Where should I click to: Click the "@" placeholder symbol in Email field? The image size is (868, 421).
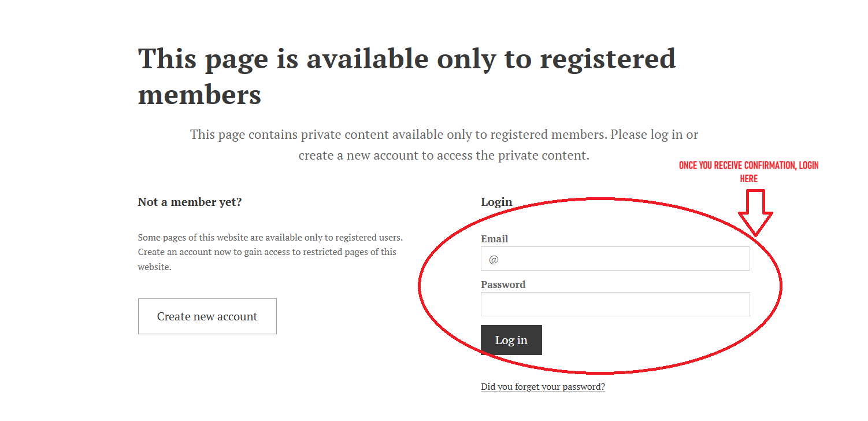[494, 260]
